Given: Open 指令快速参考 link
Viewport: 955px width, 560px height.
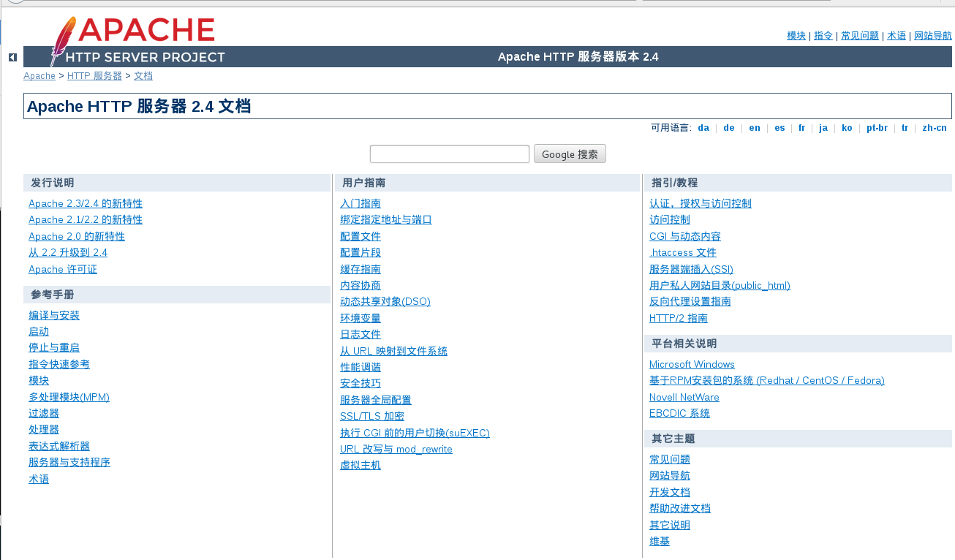Looking at the screenshot, I should click(x=59, y=364).
